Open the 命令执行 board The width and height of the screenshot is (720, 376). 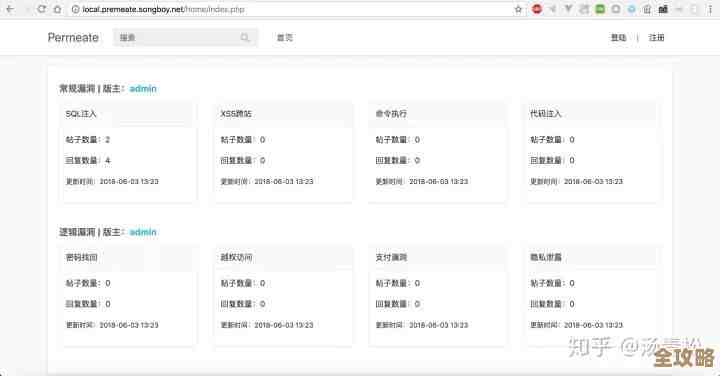point(391,114)
